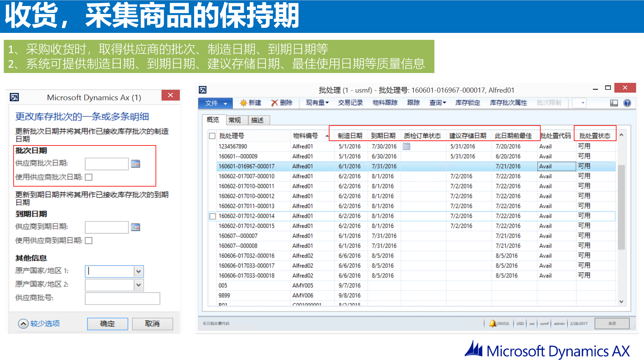This screenshot has height=363, width=644.
Task: Click the 批次限制 toolbar item
Action: point(549,103)
